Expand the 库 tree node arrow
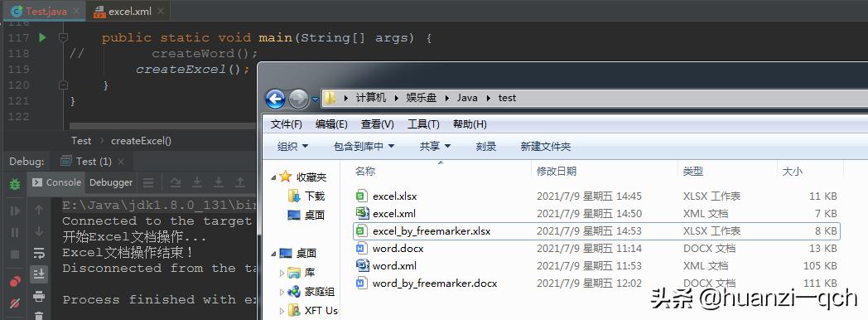 282,273
